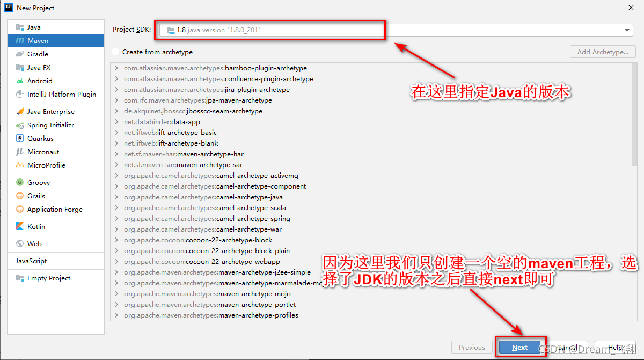
Task: Click the Cancel button
Action: [x=567, y=347]
